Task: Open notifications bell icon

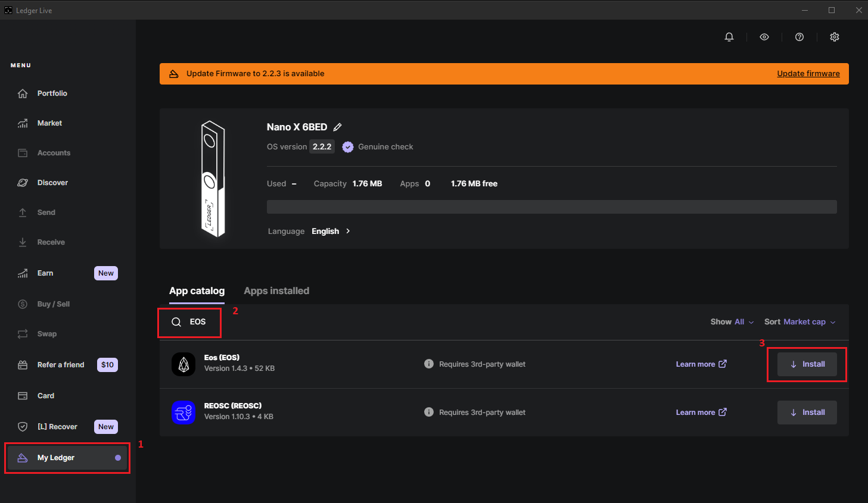Action: 729,37
